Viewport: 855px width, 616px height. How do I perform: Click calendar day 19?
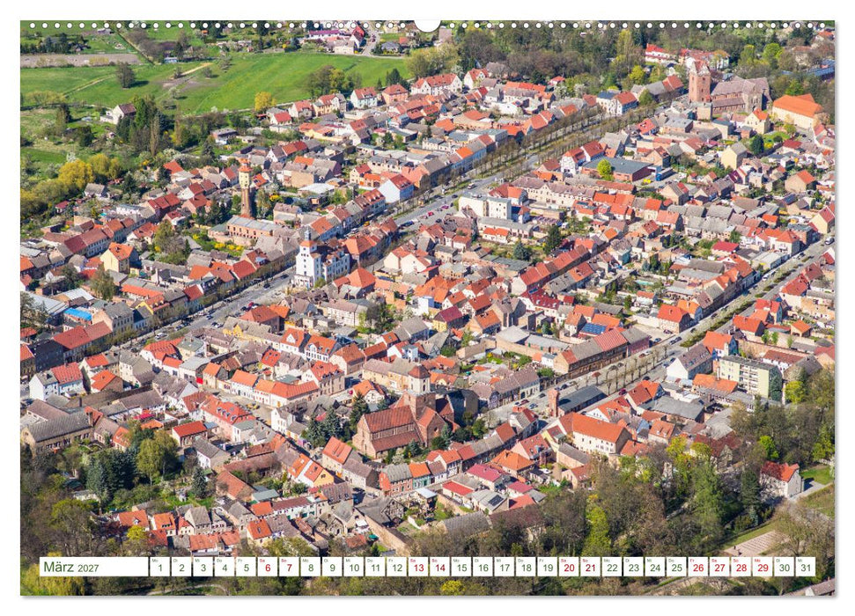pos(548,567)
